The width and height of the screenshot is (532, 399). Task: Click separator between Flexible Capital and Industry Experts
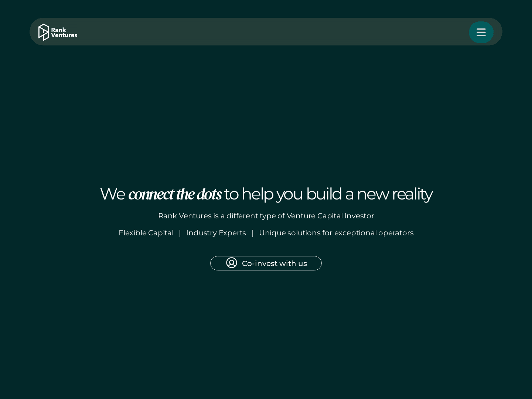point(180,233)
